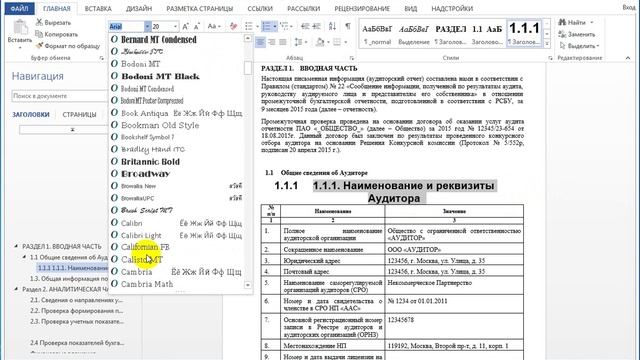Choose the Broadway font entry

[177, 173]
